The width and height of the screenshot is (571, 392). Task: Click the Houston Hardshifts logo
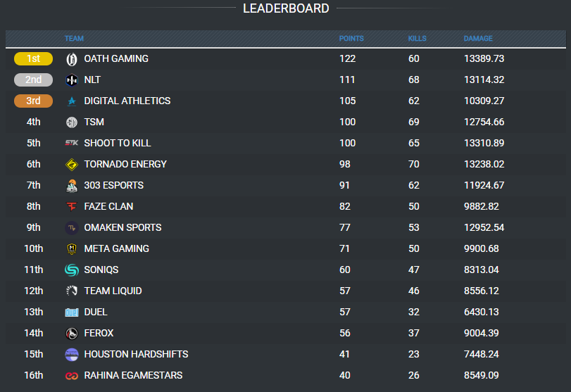[72, 355]
